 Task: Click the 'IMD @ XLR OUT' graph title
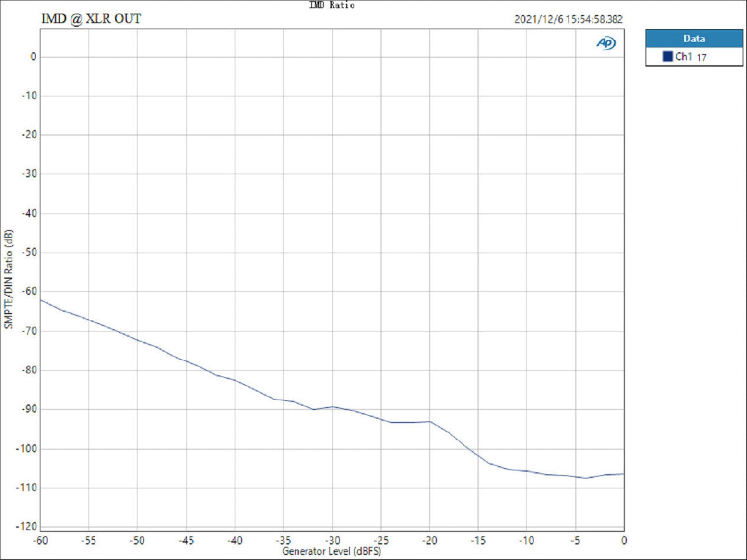point(91,19)
